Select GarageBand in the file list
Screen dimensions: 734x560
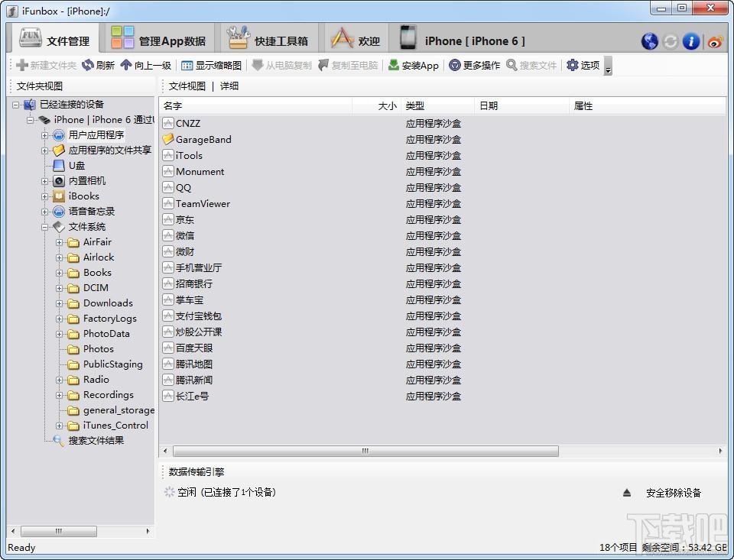(x=203, y=140)
